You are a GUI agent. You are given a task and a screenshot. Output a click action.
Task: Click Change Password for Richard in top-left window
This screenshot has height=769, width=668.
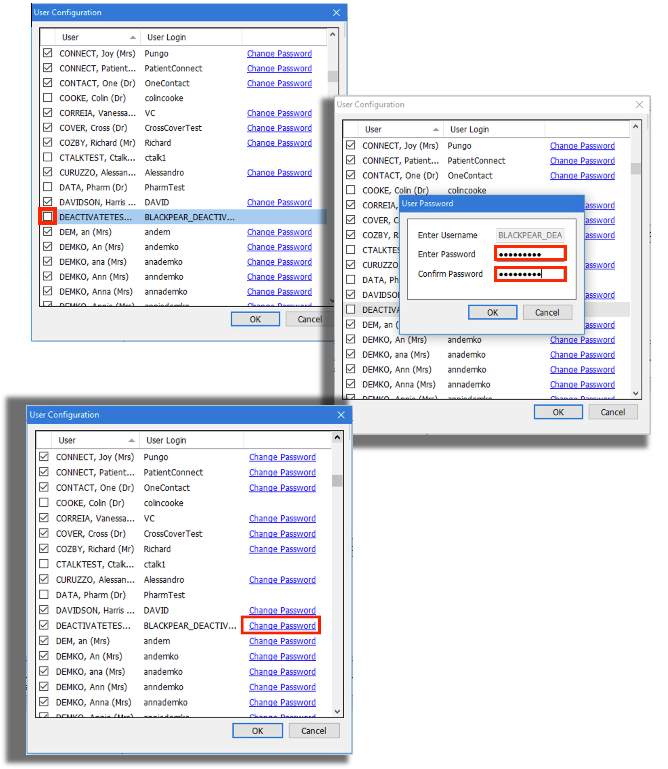point(280,143)
